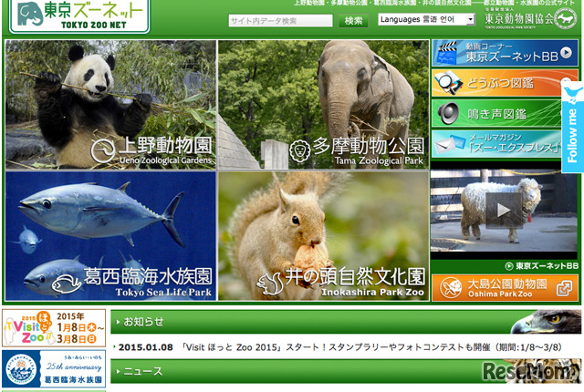Click the Inokashira squirrel emblem icon

pos(269,284)
